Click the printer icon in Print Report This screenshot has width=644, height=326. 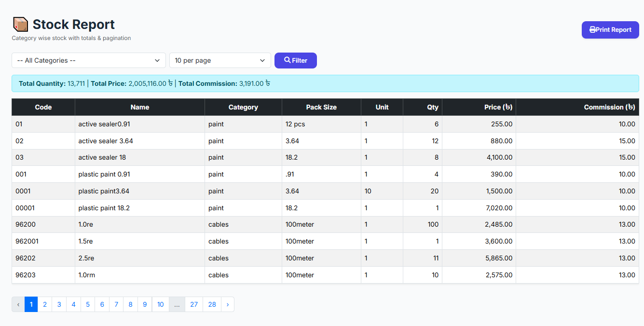592,30
